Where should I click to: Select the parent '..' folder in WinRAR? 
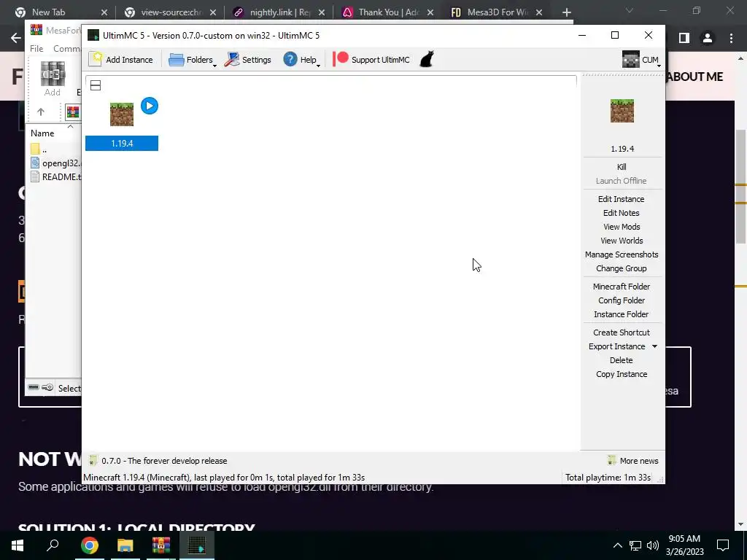(x=39, y=149)
